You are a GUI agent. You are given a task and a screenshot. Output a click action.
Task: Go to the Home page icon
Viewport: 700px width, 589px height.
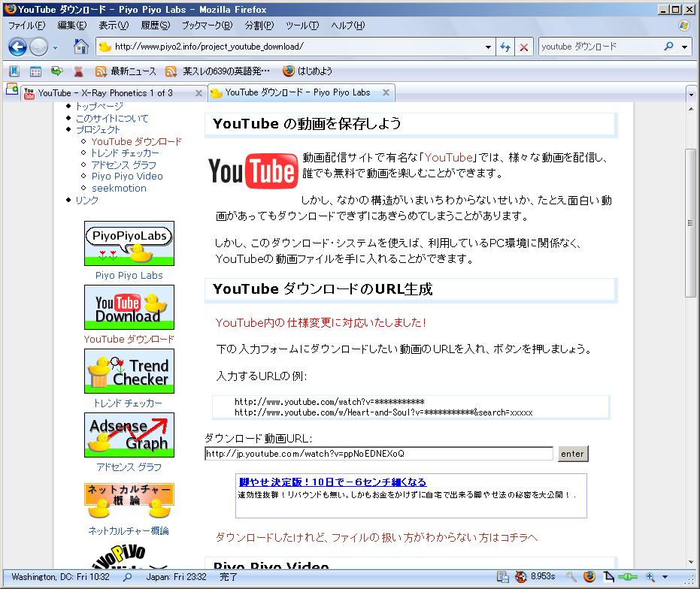tap(80, 47)
